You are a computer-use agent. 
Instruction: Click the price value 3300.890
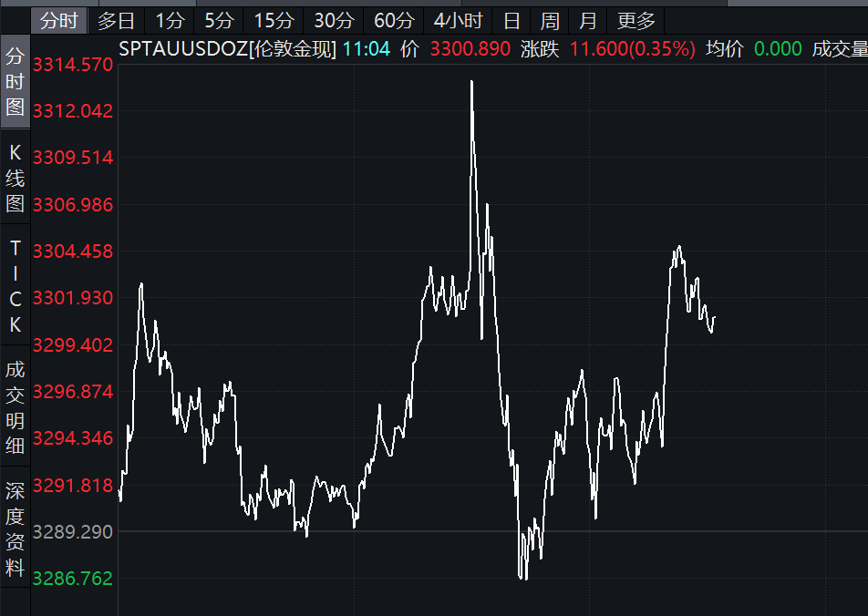tap(470, 49)
